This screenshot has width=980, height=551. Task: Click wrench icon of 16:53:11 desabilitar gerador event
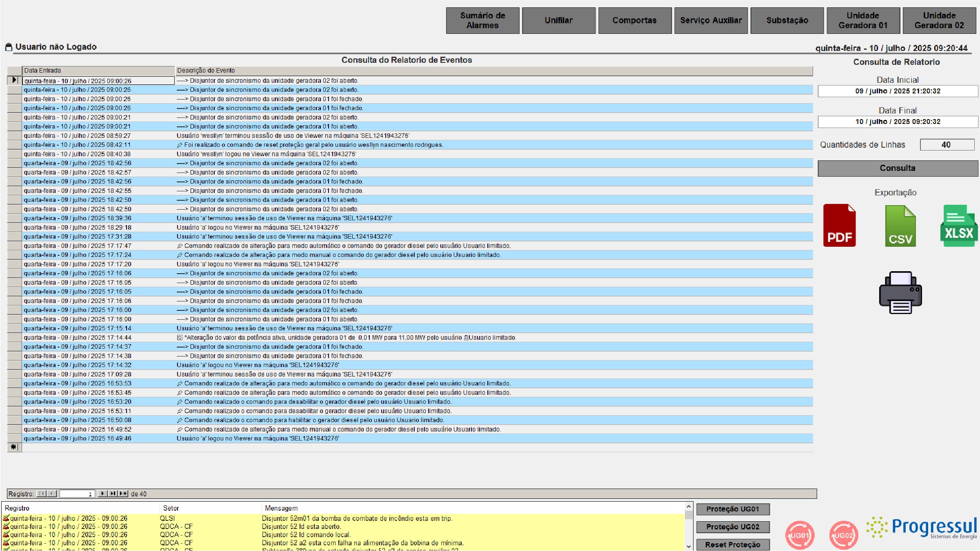(x=180, y=411)
